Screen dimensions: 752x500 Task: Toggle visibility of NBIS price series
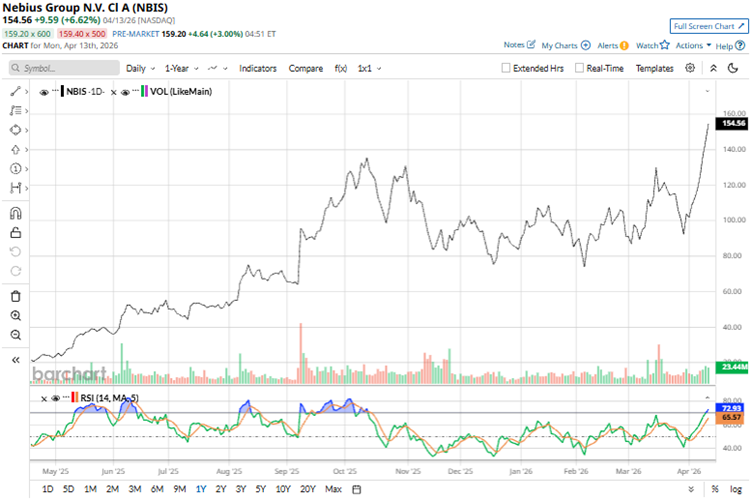44,92
